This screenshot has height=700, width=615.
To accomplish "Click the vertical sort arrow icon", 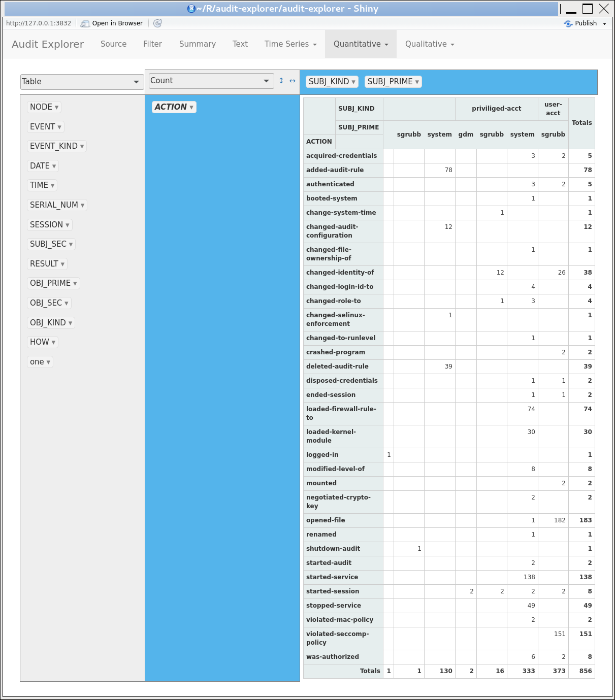I will (281, 81).
